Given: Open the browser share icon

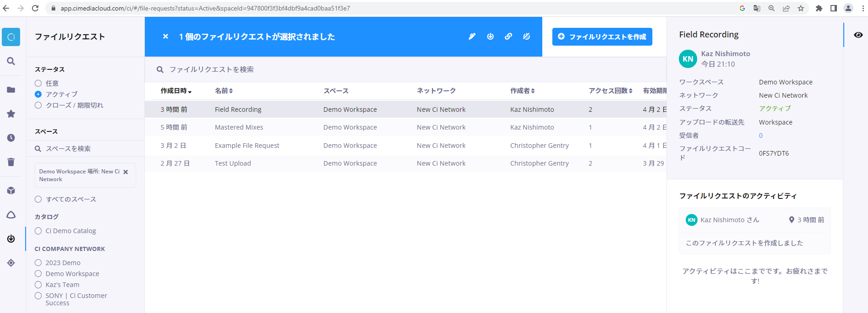Looking at the screenshot, I should [786, 8].
